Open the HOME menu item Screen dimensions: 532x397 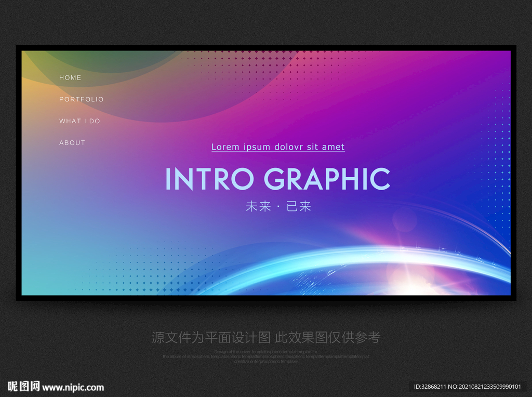70,78
